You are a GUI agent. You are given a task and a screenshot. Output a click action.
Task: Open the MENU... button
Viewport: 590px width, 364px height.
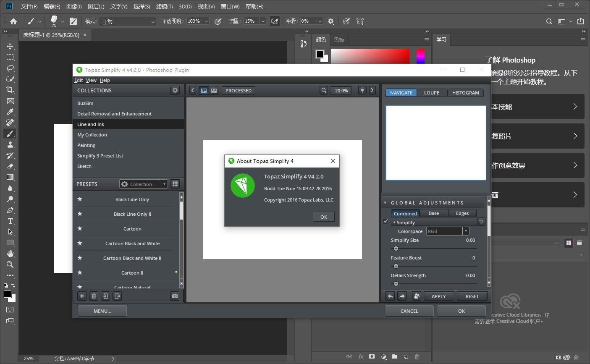(x=102, y=311)
